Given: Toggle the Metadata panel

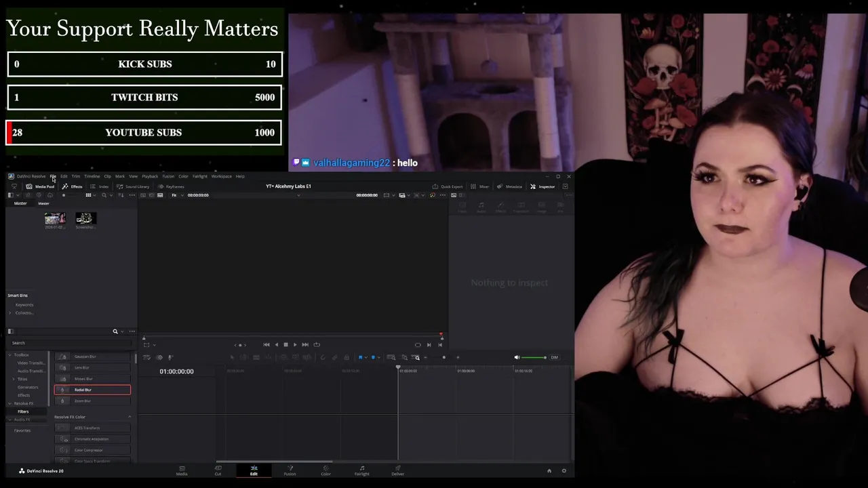Looking at the screenshot, I should 509,186.
